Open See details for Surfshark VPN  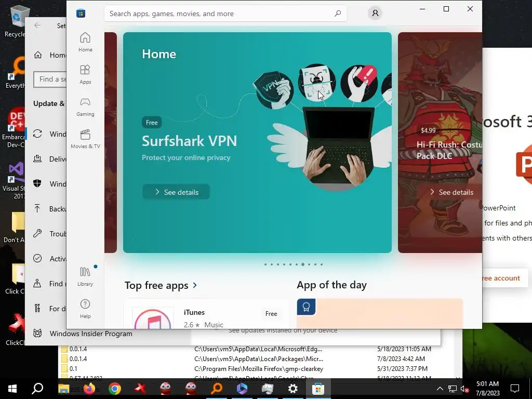coord(176,192)
